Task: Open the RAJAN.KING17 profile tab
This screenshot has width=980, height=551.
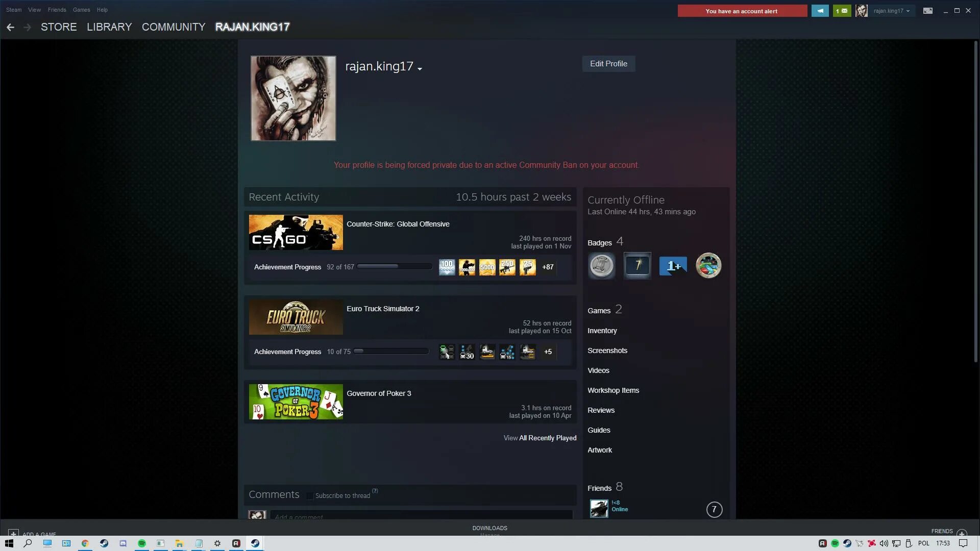Action: [x=252, y=27]
